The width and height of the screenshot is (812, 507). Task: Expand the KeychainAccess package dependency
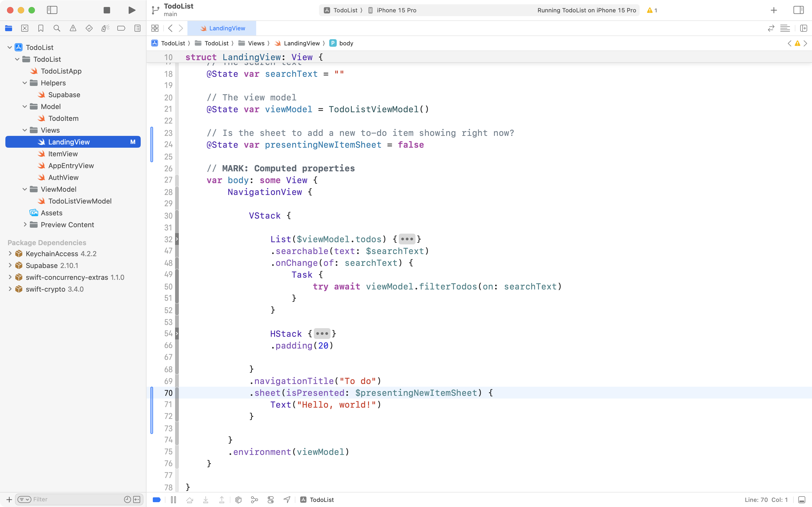point(9,253)
